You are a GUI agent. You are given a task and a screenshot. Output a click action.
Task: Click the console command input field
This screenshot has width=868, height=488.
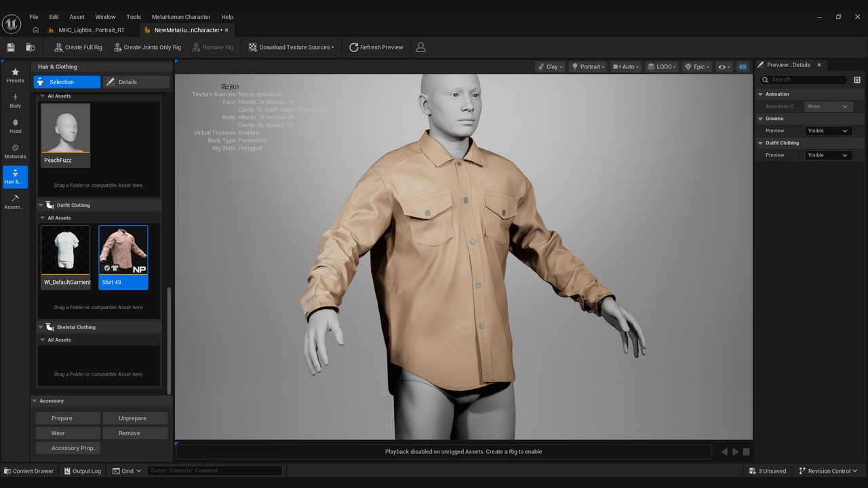tap(214, 470)
